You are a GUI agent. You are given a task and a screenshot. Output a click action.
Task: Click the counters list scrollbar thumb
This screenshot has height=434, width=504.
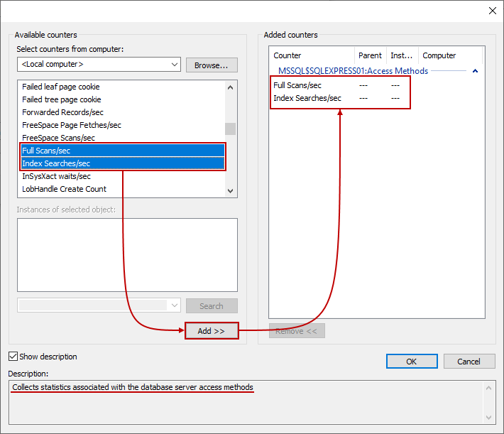coord(230,129)
